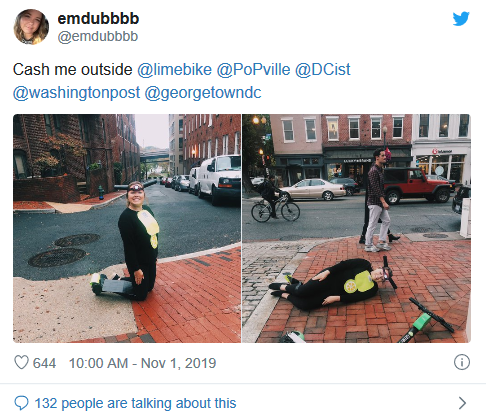Click the @emdubbbb handle
The height and width of the screenshot is (420, 486).
tap(98, 36)
